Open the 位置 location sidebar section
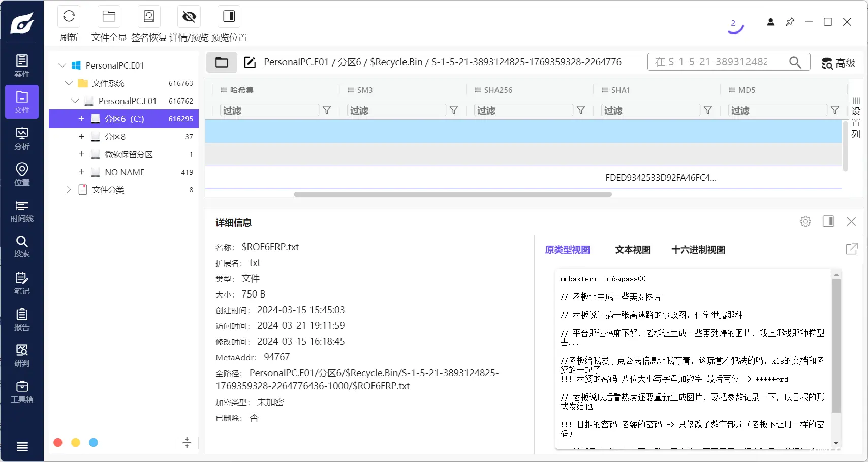 pos(22,175)
